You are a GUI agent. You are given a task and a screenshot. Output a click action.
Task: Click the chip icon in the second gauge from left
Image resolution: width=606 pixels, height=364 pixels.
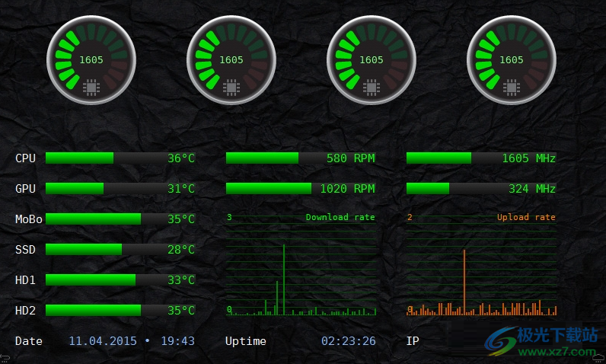click(x=231, y=88)
